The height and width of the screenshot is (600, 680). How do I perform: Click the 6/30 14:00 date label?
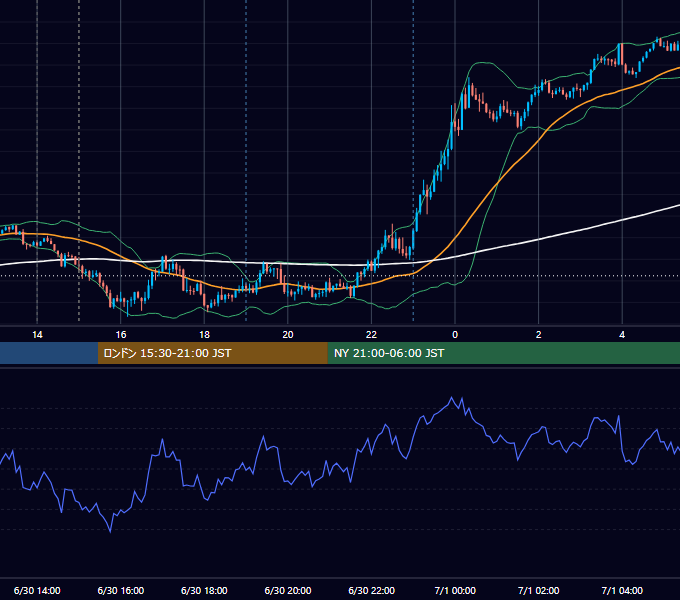(x=37, y=590)
